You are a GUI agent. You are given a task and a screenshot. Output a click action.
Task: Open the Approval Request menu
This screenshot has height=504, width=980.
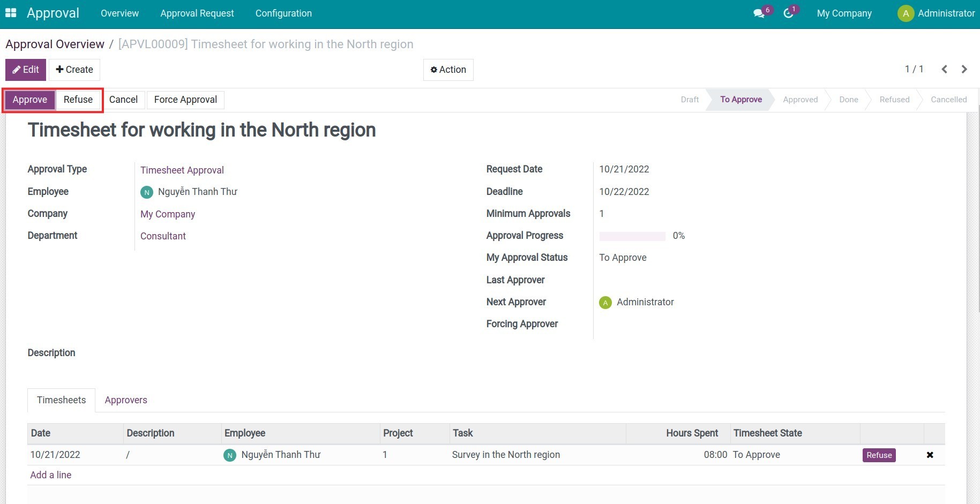click(197, 13)
